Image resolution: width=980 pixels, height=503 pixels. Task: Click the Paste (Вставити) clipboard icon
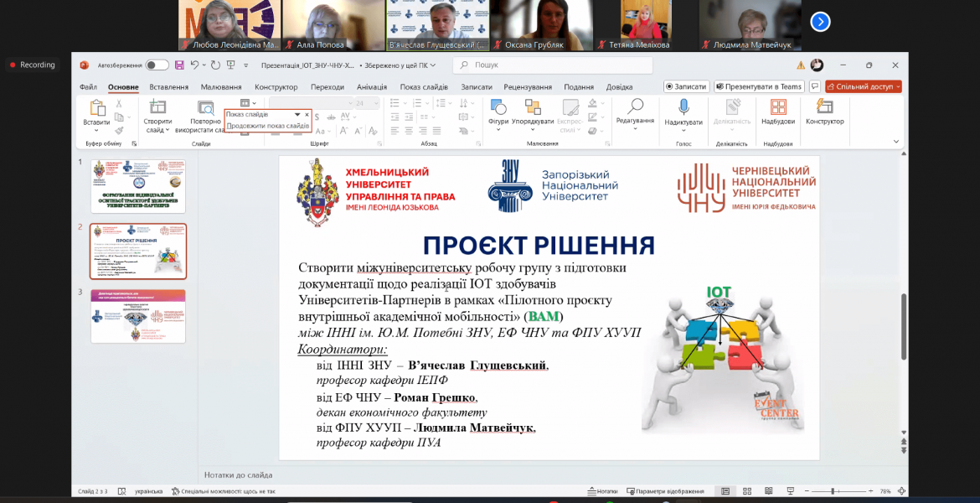[97, 107]
